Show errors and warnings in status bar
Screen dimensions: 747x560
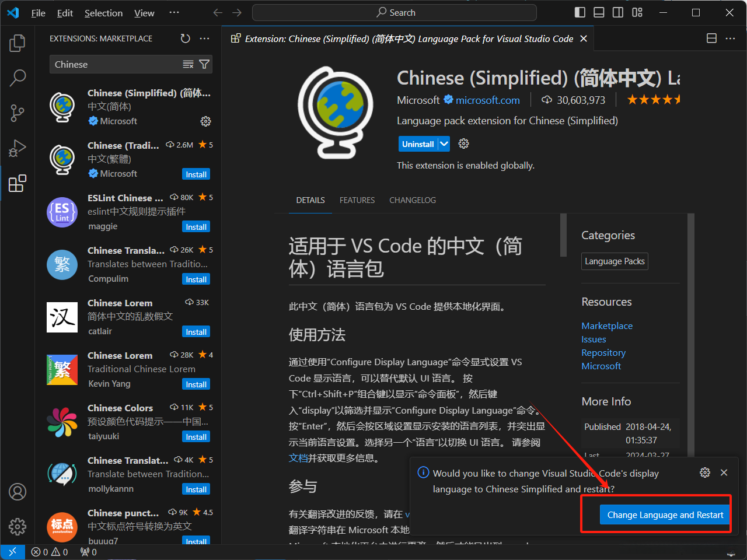(x=50, y=552)
